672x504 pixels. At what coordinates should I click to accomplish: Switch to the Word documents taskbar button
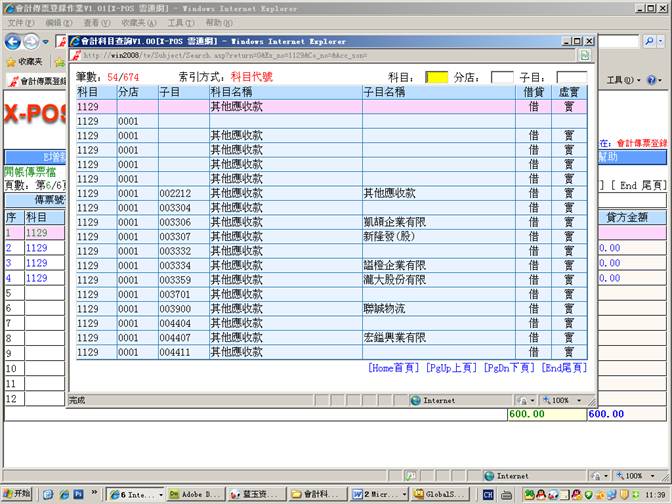tap(372, 494)
